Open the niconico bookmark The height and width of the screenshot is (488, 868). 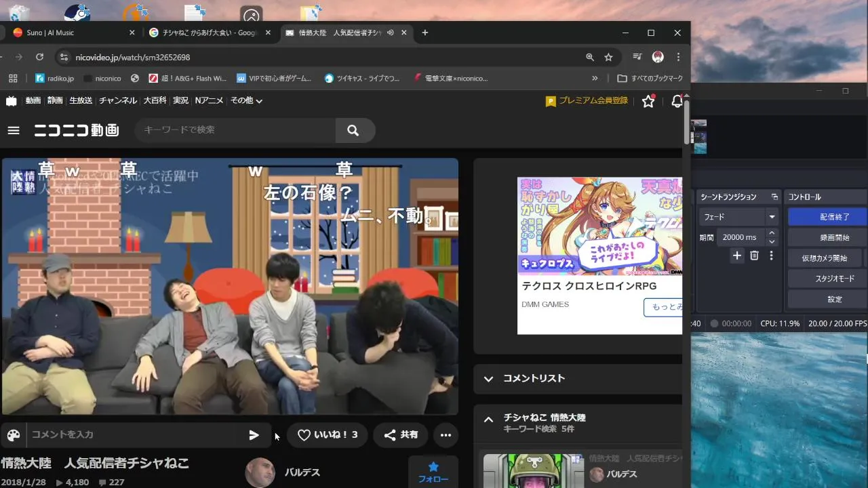pyautogui.click(x=101, y=78)
